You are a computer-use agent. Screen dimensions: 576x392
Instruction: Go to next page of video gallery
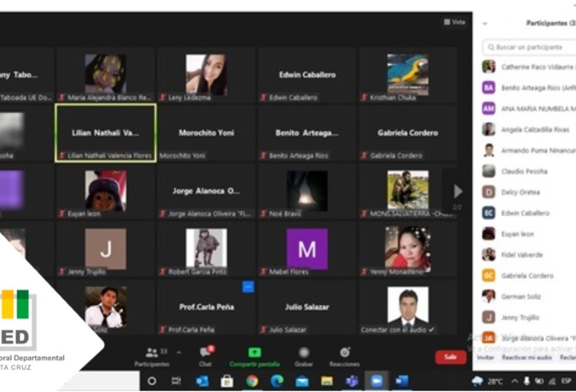click(x=458, y=191)
